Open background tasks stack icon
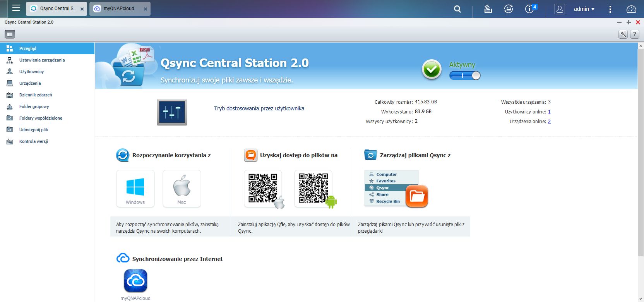The width and height of the screenshot is (644, 302). click(x=488, y=9)
